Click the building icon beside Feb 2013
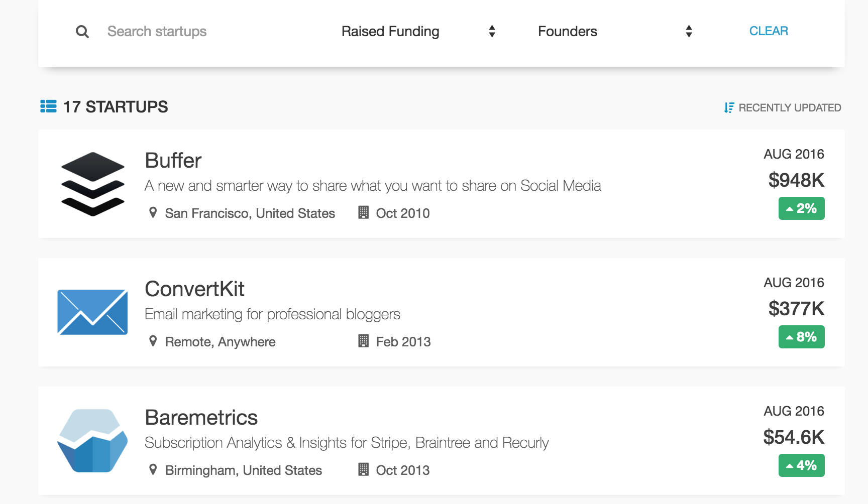This screenshot has height=504, width=868. click(x=363, y=341)
